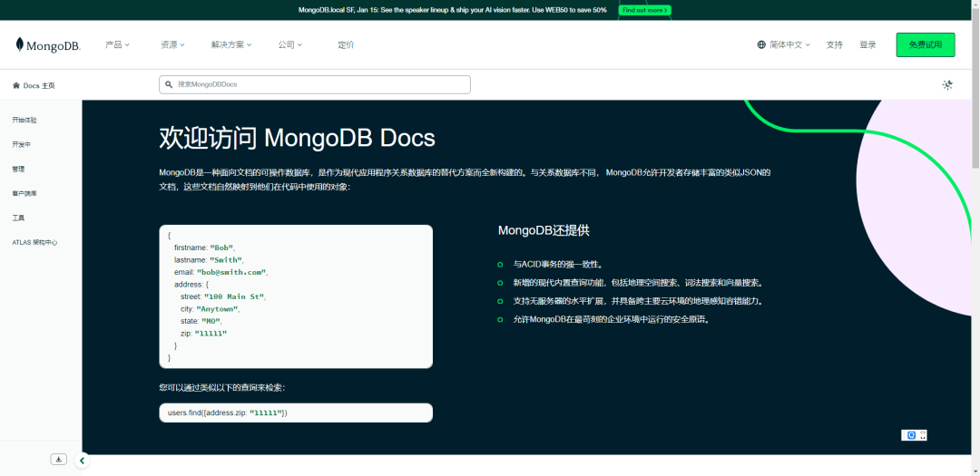980x476 pixels.
Task: Click the email "bob@smith.com" code line
Action: pos(221,272)
